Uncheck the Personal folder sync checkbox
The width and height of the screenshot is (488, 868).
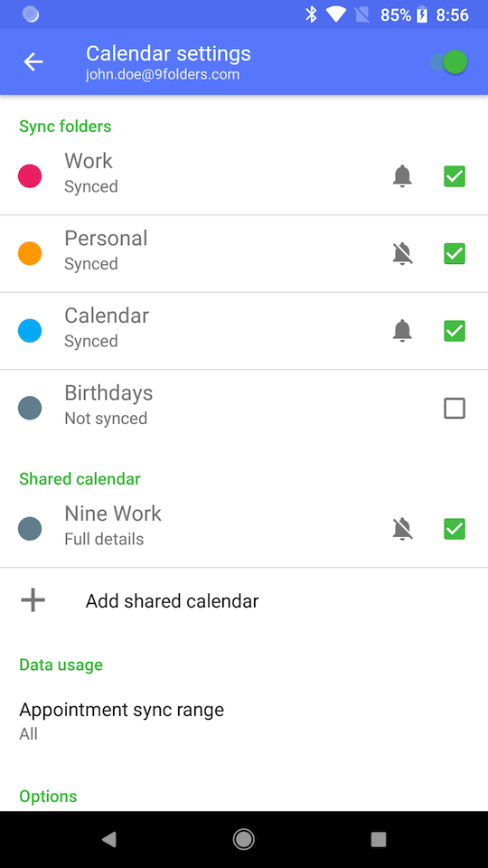[455, 253]
